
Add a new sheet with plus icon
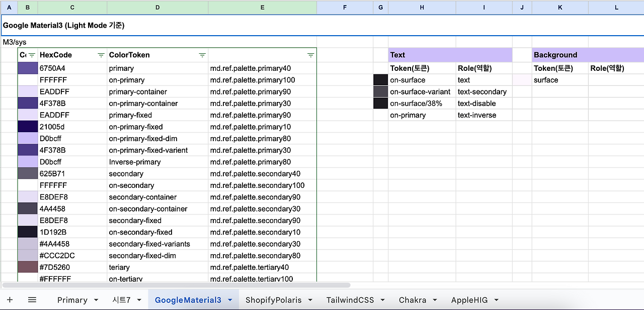click(10, 300)
